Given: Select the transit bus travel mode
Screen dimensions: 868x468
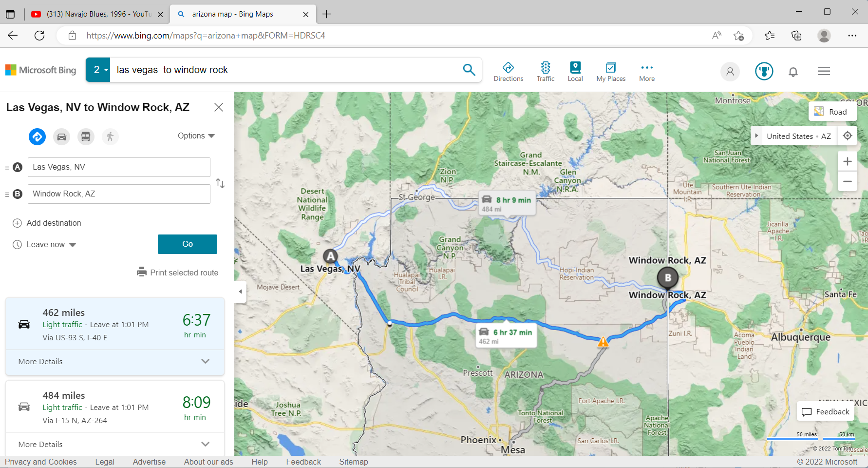Looking at the screenshot, I should click(x=86, y=137).
